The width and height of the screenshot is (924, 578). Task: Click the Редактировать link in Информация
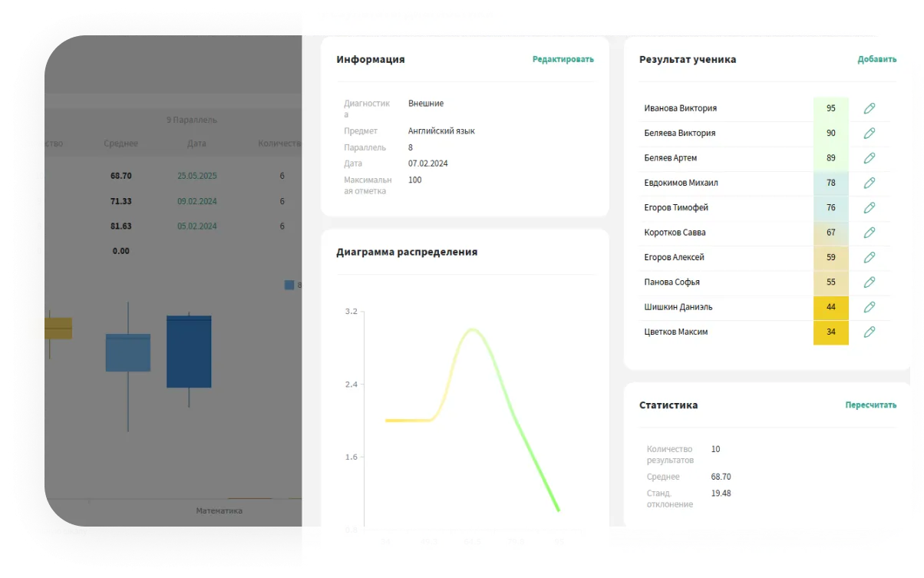click(x=563, y=59)
